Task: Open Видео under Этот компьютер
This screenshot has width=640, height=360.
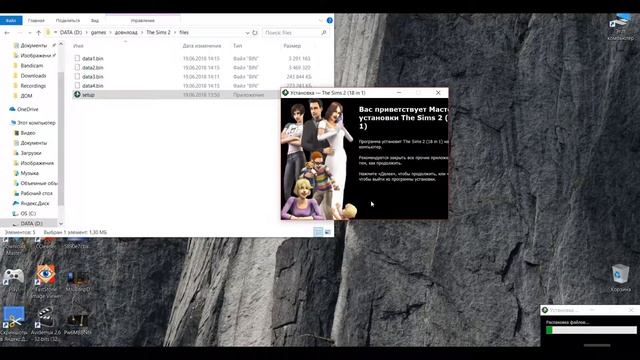Action: tap(28, 133)
